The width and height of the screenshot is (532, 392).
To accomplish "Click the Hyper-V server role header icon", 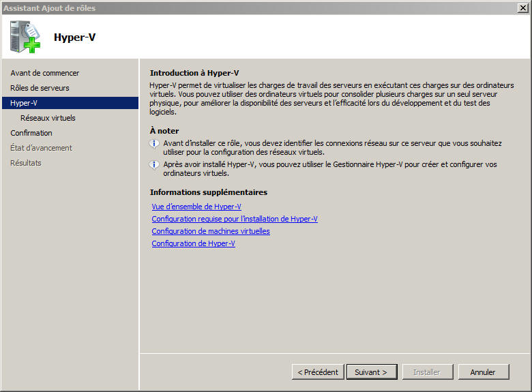I will click(x=25, y=37).
